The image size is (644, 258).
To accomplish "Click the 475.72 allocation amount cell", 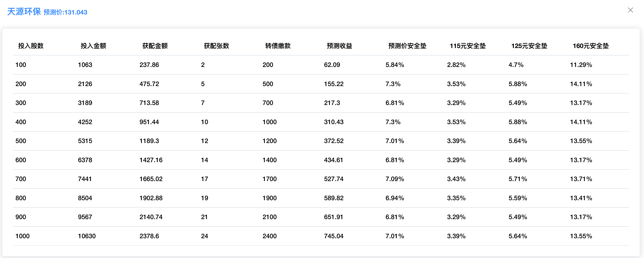I will [149, 84].
